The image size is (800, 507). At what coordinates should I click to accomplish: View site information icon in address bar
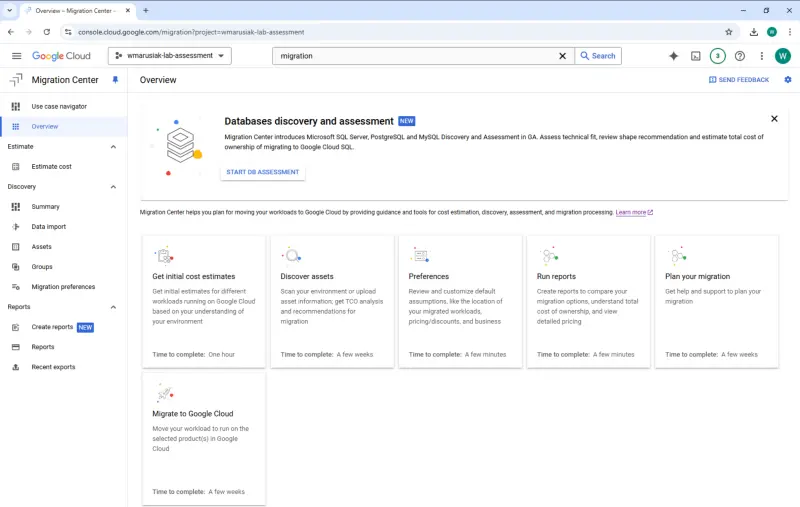(x=67, y=32)
